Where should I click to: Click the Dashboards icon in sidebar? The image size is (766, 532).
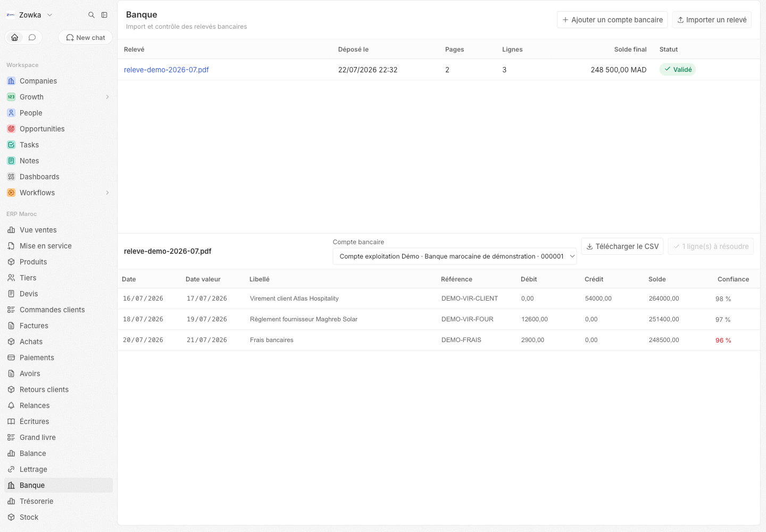(x=11, y=177)
